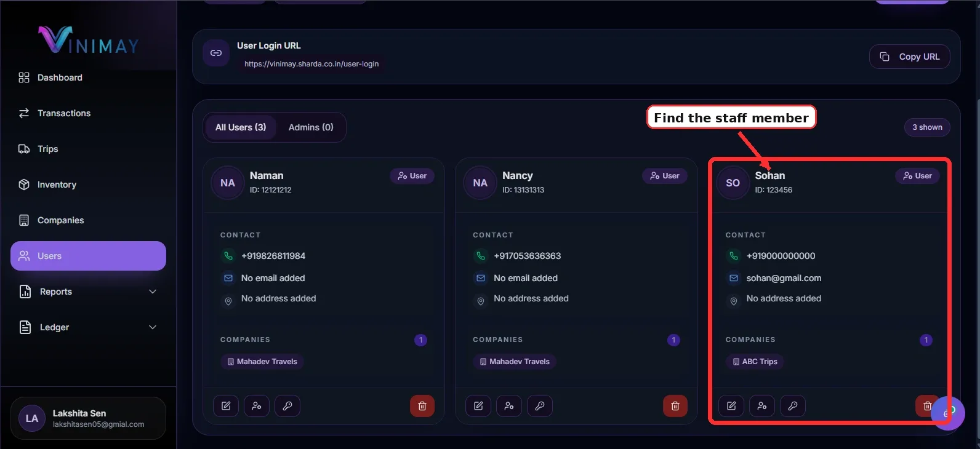Image resolution: width=980 pixels, height=449 pixels.
Task: Click the NA avatar on Nancy's card
Action: pyautogui.click(x=480, y=183)
